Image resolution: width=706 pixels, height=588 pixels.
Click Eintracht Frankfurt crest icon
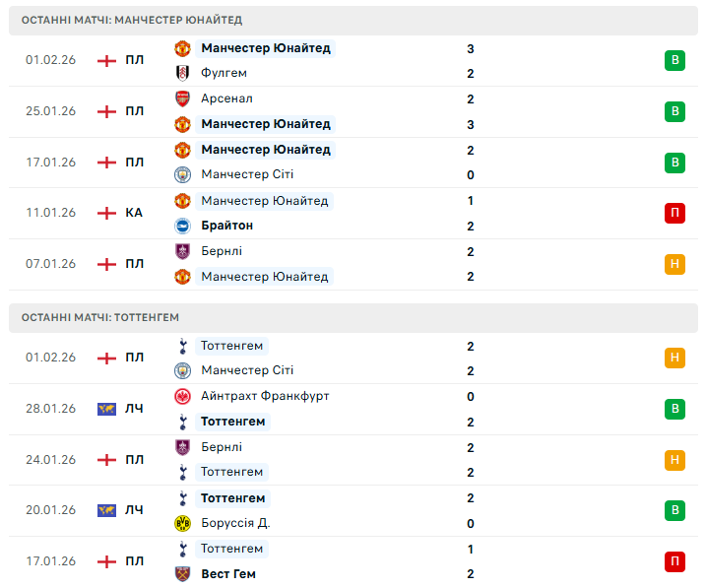182,396
